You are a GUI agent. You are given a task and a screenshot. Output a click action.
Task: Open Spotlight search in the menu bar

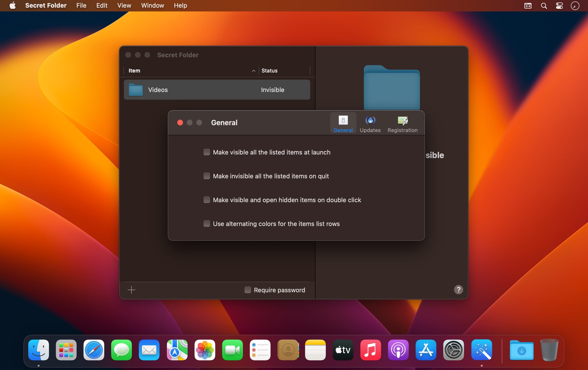(x=544, y=6)
